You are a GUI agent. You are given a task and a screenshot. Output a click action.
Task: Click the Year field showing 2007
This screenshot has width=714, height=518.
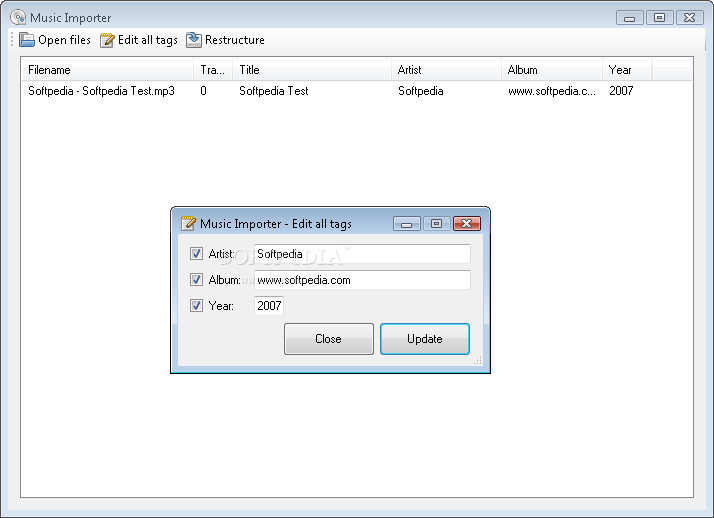[x=269, y=306]
